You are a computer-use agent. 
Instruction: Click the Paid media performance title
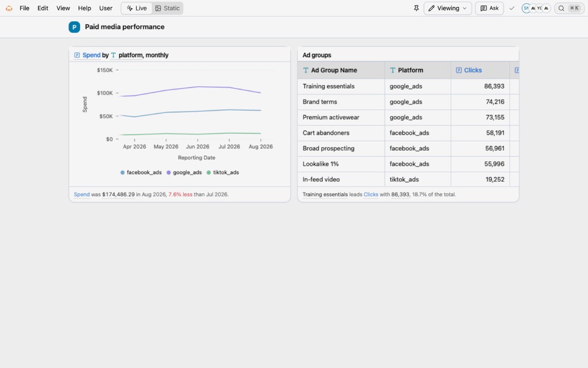coord(125,27)
